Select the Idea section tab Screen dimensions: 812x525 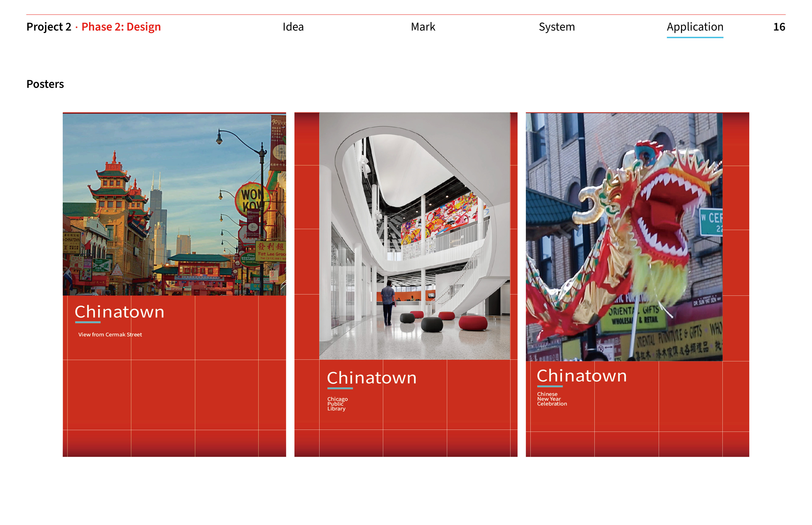[293, 27]
